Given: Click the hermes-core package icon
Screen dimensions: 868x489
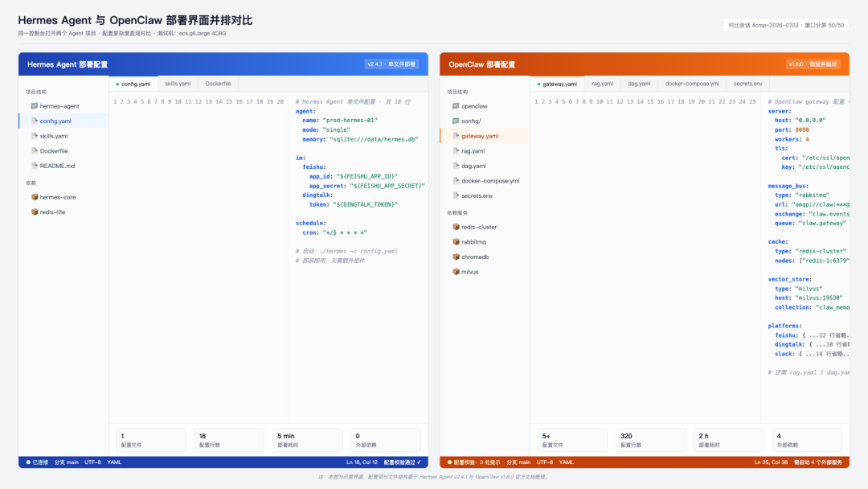Looking at the screenshot, I should coord(35,197).
